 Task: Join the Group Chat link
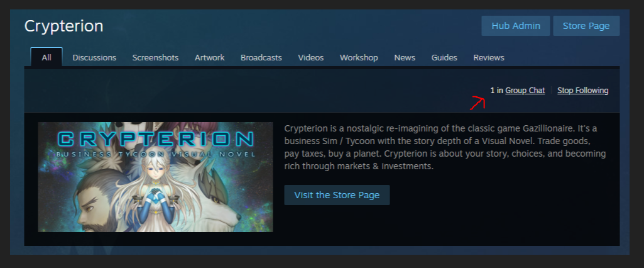coord(525,91)
